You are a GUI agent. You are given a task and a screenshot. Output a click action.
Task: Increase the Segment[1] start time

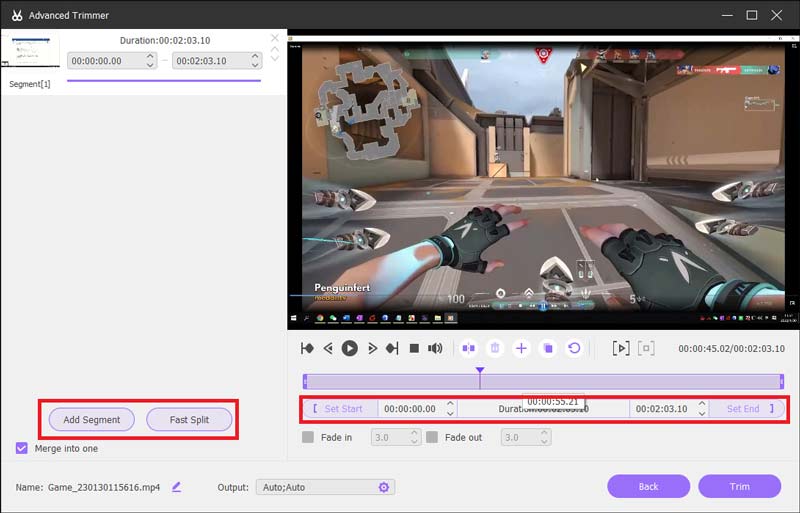(150, 57)
